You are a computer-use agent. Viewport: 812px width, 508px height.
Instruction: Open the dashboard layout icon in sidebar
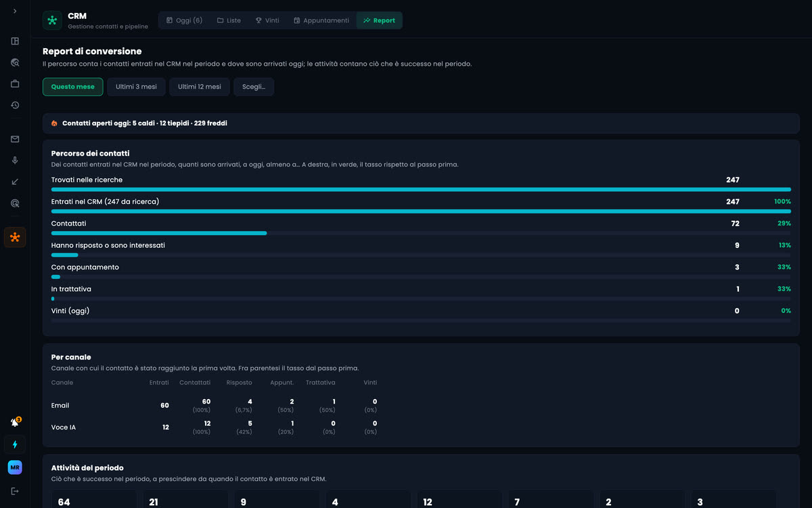click(x=15, y=41)
